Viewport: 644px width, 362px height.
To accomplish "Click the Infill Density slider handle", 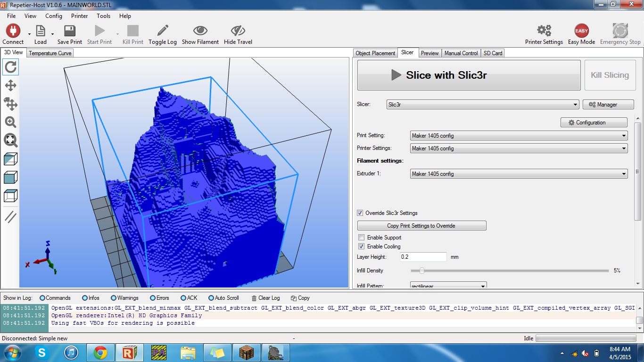I will pos(421,271).
